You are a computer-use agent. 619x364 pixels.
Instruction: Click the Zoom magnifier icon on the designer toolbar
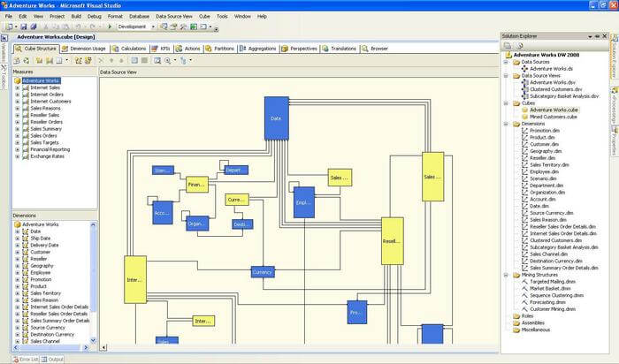tap(168, 60)
